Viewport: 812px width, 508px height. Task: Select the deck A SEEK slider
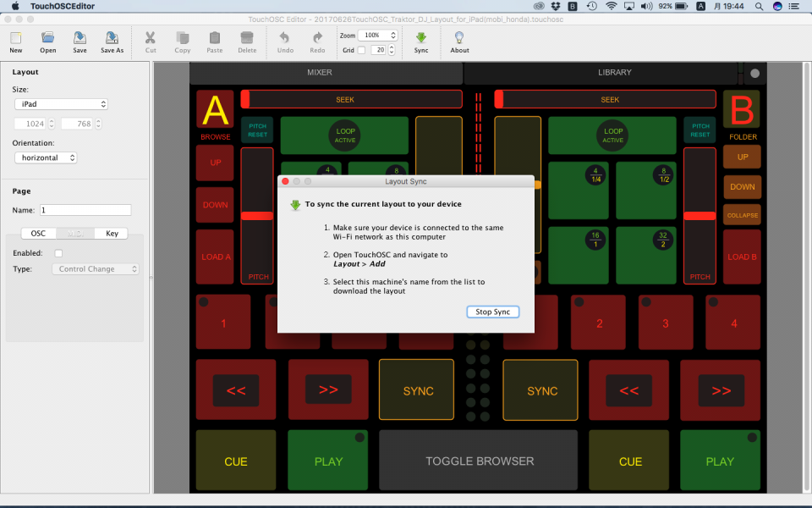point(352,99)
